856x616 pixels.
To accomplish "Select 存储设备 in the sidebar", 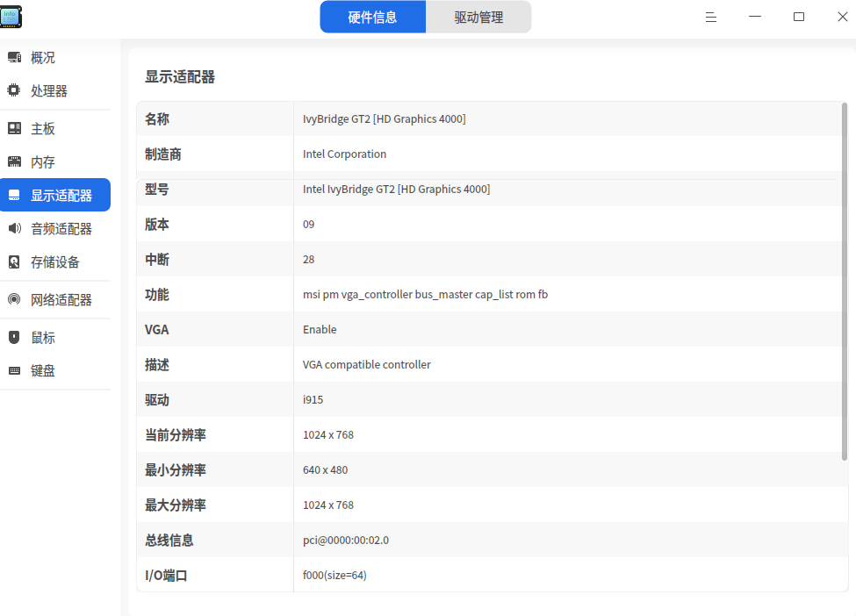I will pyautogui.click(x=55, y=261).
